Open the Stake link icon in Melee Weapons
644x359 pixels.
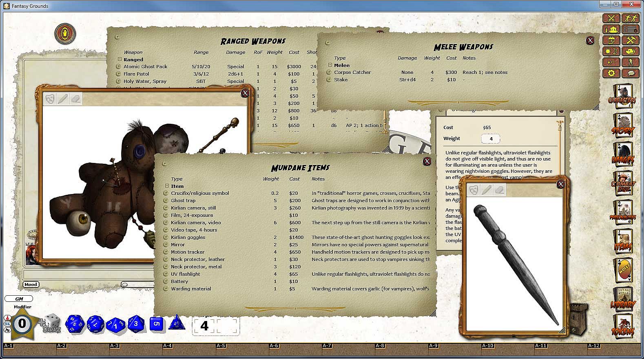point(329,80)
